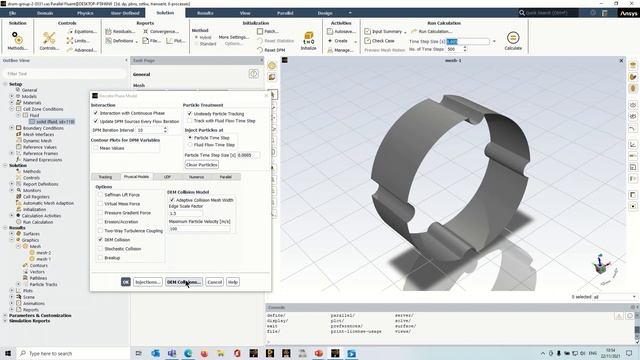Click the orientation axis triad in viewport
The height and width of the screenshot is (360, 640).
pos(602,265)
